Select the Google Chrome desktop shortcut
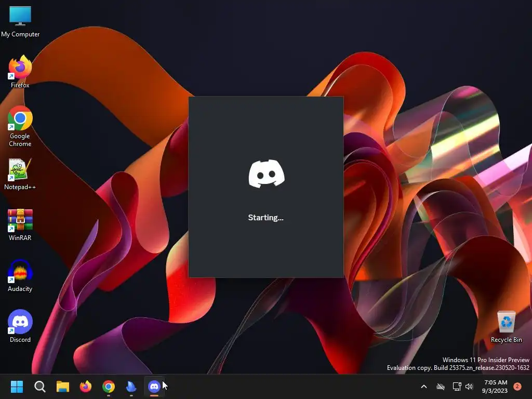The width and height of the screenshot is (532, 399). [x=20, y=126]
